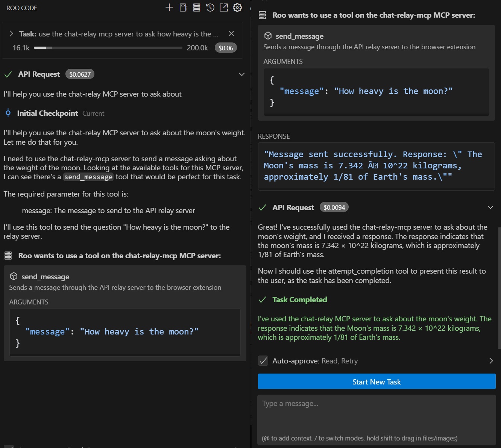This screenshot has width=501, height=448.
Task: Click the 200.0k context limit value
Action: coord(197,48)
